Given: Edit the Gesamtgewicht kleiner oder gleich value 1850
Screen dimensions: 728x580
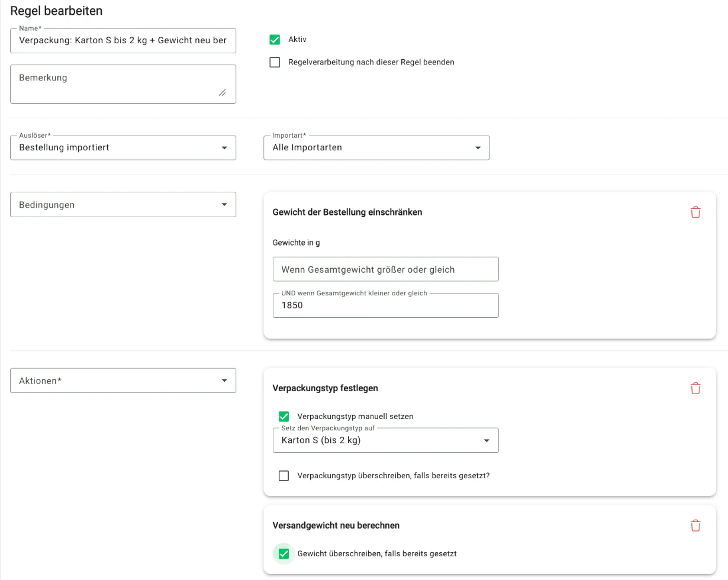Looking at the screenshot, I should [x=385, y=305].
